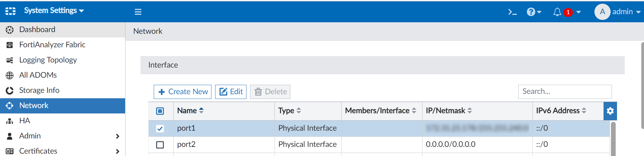Viewport: 644px width, 156px height.
Task: Go to the HA menu item
Action: click(x=25, y=121)
